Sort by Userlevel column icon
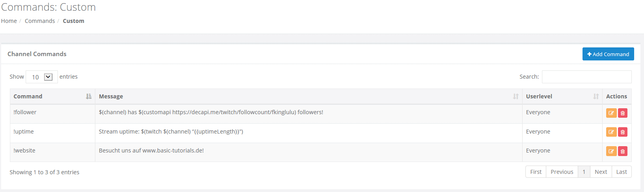The image size is (644, 192). click(x=596, y=96)
